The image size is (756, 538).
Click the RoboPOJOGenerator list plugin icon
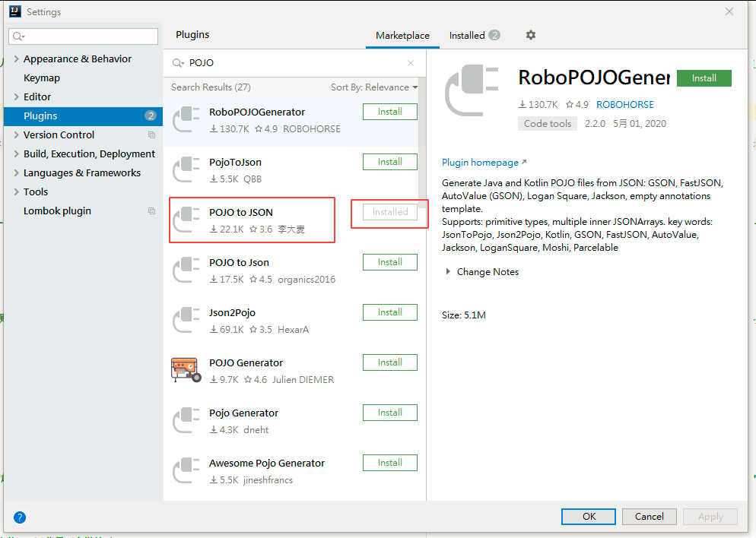click(x=186, y=119)
